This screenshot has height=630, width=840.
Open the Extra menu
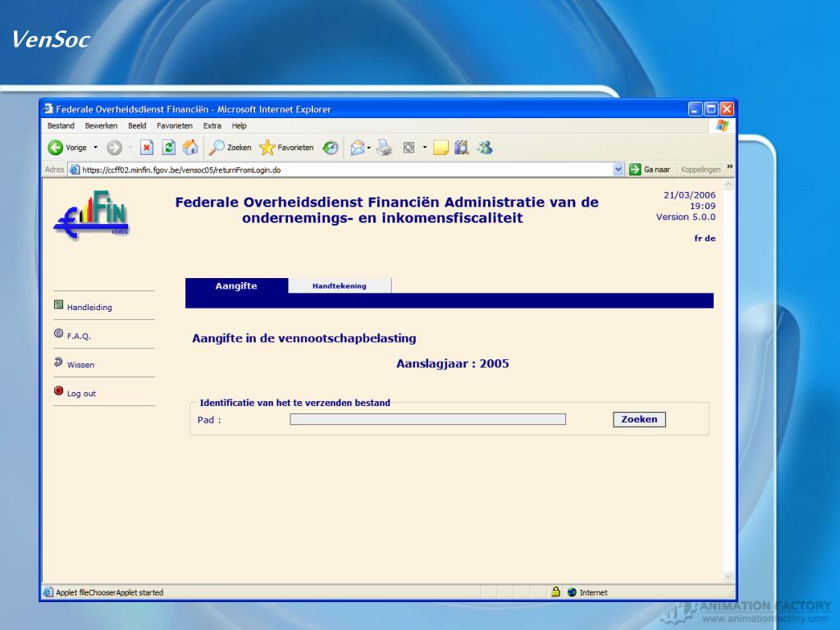[212, 126]
